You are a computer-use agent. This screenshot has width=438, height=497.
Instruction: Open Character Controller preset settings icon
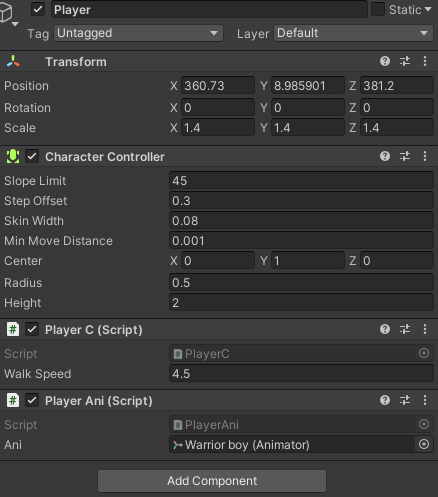point(405,156)
